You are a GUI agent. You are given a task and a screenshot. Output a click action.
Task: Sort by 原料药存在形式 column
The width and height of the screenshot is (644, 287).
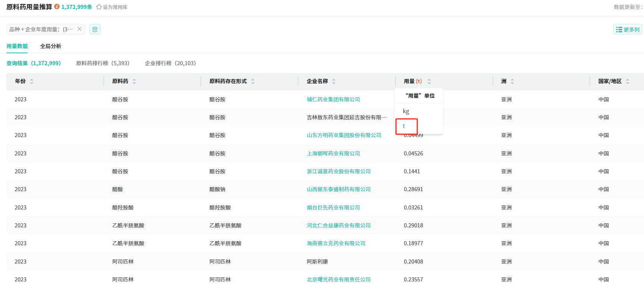point(253,81)
